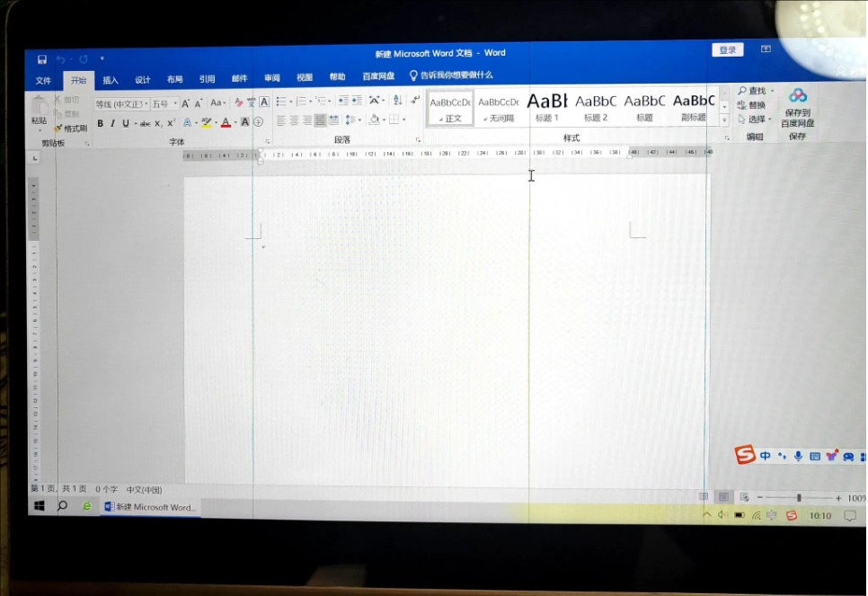
Task: Click the 新建 Microsoft Word taskbar button
Action: click(x=150, y=507)
